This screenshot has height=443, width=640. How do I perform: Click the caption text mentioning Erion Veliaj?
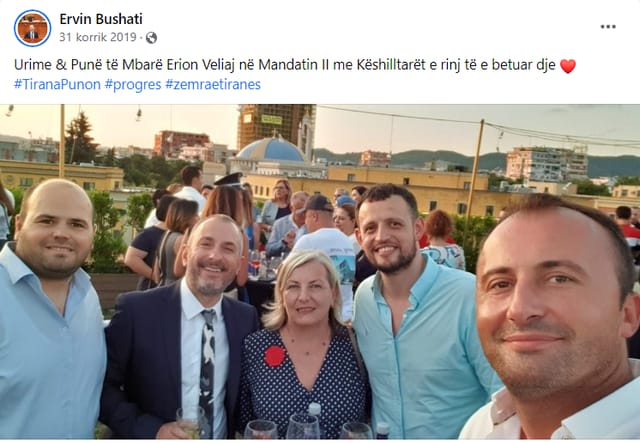[x=284, y=65]
